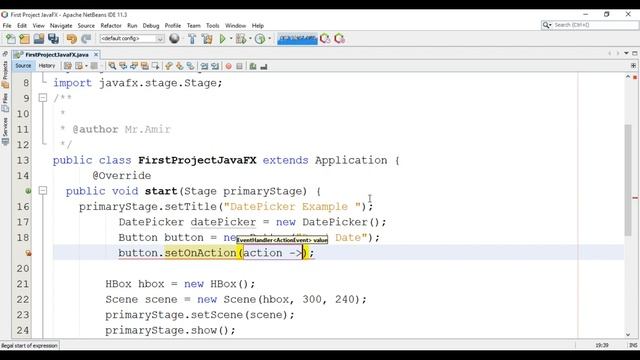The height and width of the screenshot is (360, 640).
Task: Collapse Javadoc comment fold at line 9
Action: coord(43,98)
